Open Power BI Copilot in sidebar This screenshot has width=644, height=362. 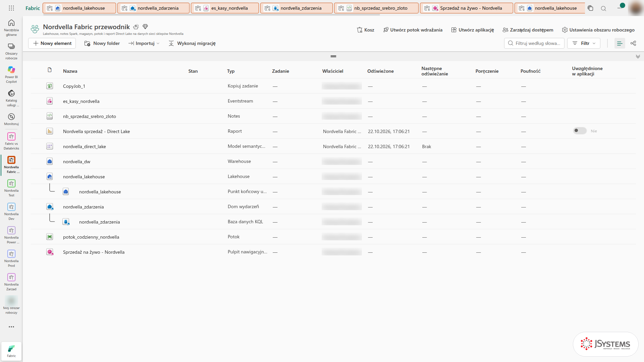(11, 74)
